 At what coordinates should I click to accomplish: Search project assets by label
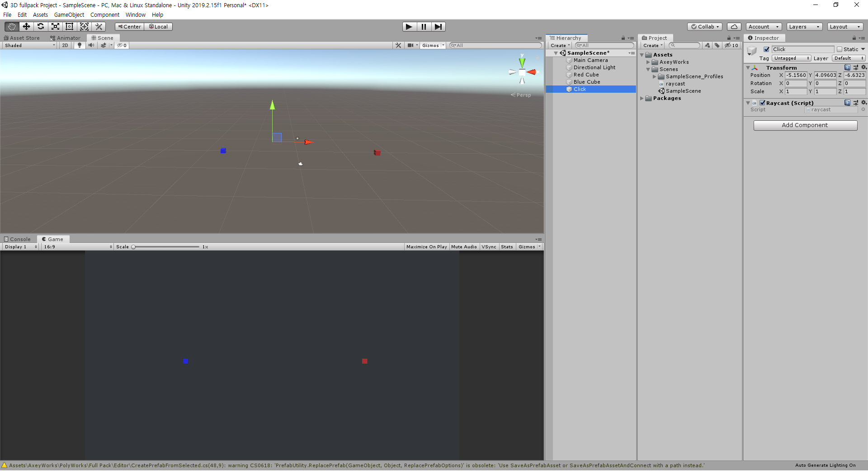[x=717, y=45]
